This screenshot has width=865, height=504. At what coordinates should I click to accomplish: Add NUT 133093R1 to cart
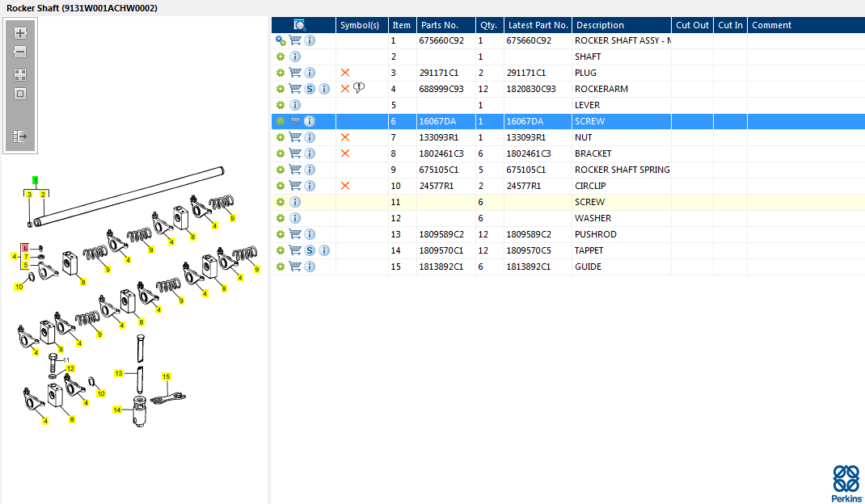(x=295, y=136)
